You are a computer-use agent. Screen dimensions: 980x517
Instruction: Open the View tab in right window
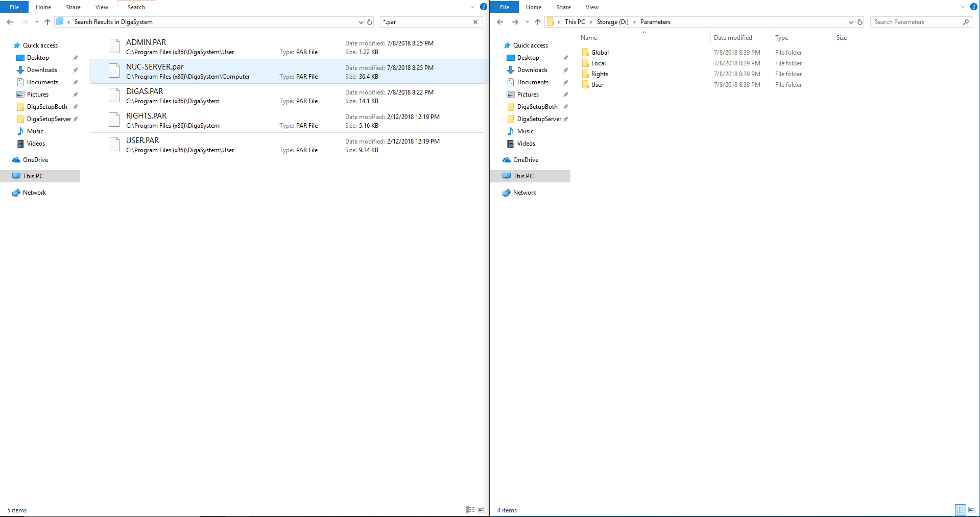pyautogui.click(x=592, y=7)
